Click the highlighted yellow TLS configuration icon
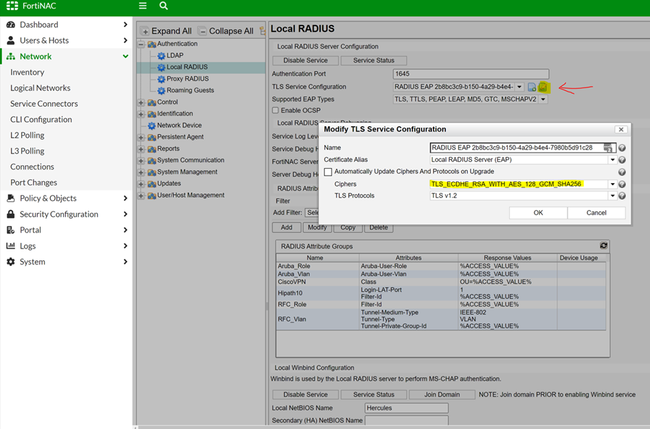The height and width of the screenshot is (429, 650). 544,87
